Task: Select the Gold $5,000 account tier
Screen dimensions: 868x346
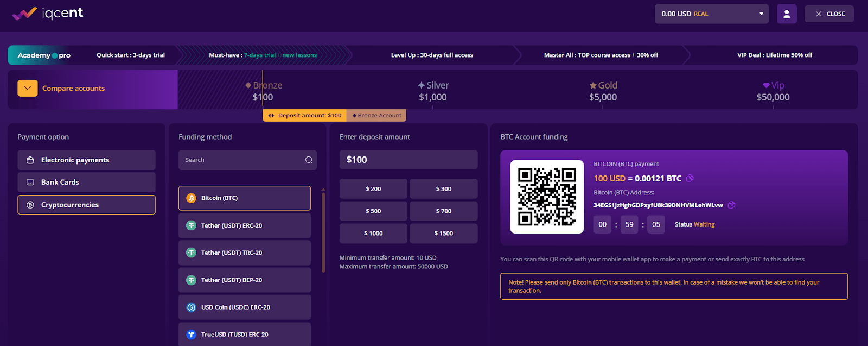Action: [603, 91]
